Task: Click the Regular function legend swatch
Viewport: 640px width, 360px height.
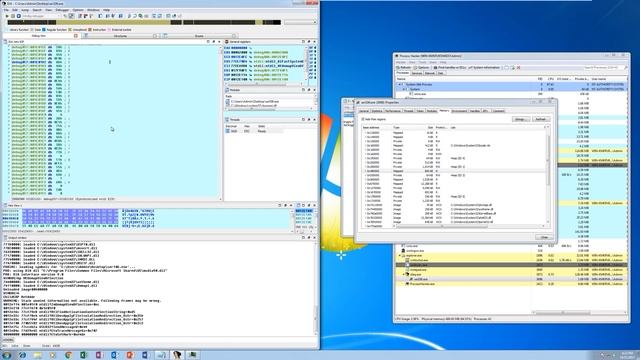Action: [44, 30]
